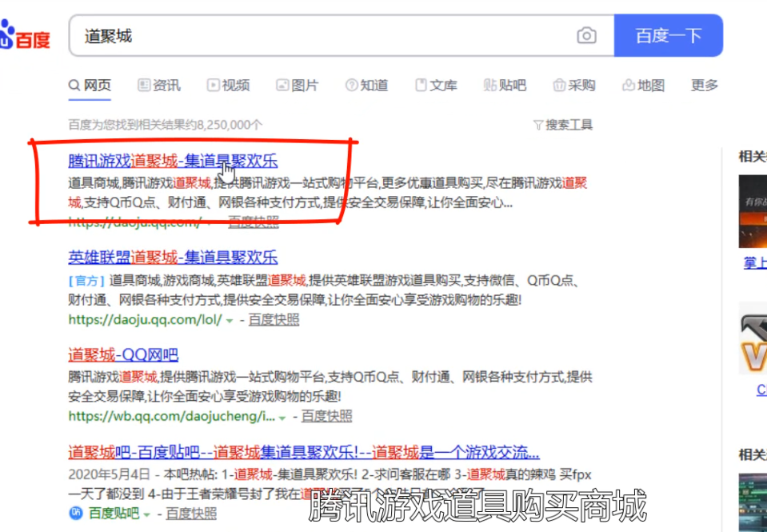Click the 2020年5月4日 date text
Image resolution: width=767 pixels, height=532 pixels.
[x=109, y=474]
